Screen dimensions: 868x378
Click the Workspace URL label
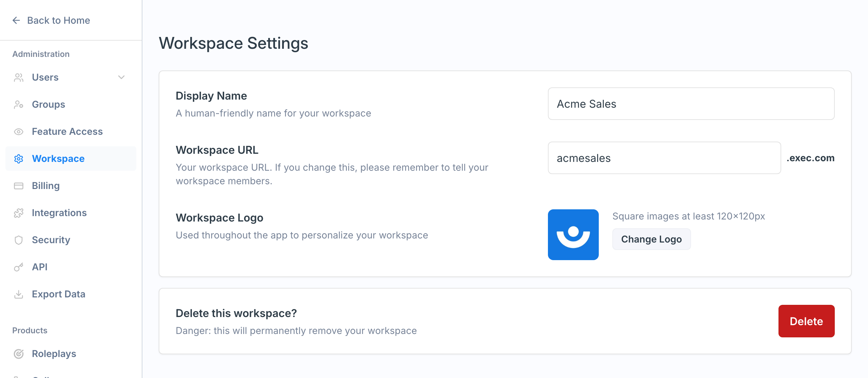point(217,150)
